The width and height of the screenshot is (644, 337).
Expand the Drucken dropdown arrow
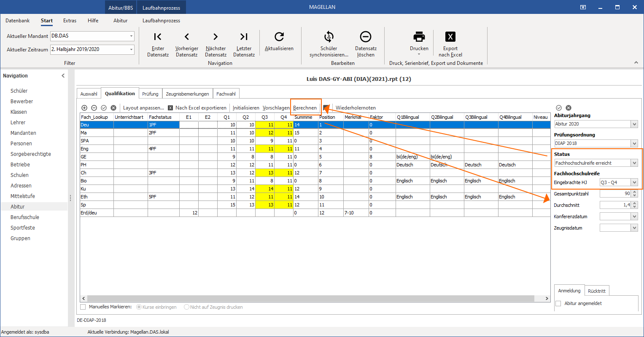[x=419, y=54]
